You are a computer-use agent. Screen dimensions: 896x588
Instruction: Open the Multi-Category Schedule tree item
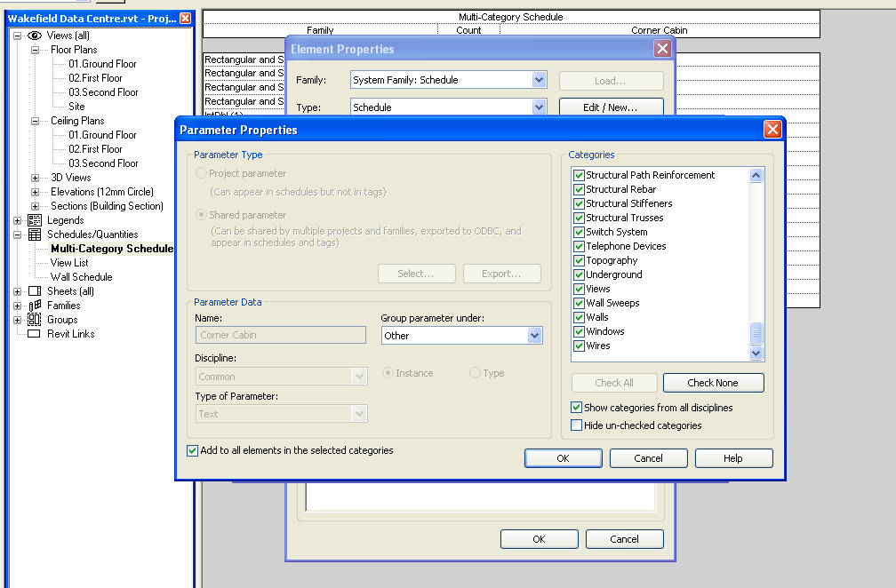112,249
